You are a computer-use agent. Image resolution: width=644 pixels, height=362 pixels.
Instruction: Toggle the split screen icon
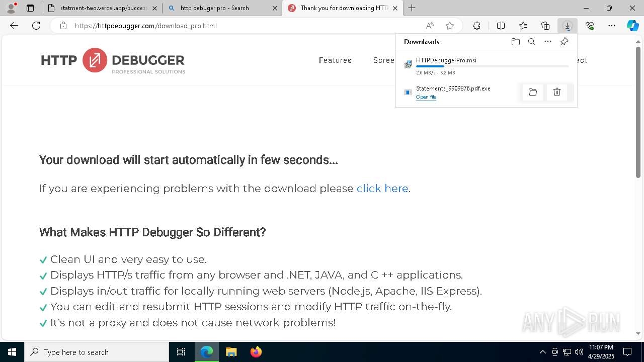tap(501, 26)
